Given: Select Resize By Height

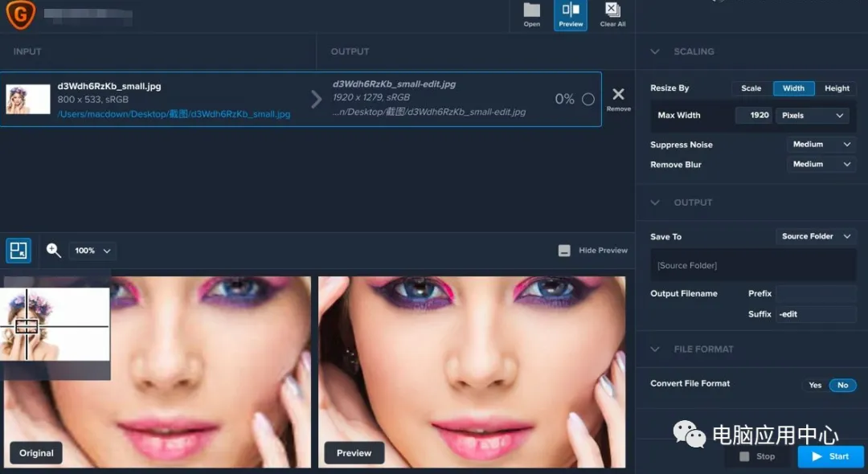Looking at the screenshot, I should pos(837,88).
